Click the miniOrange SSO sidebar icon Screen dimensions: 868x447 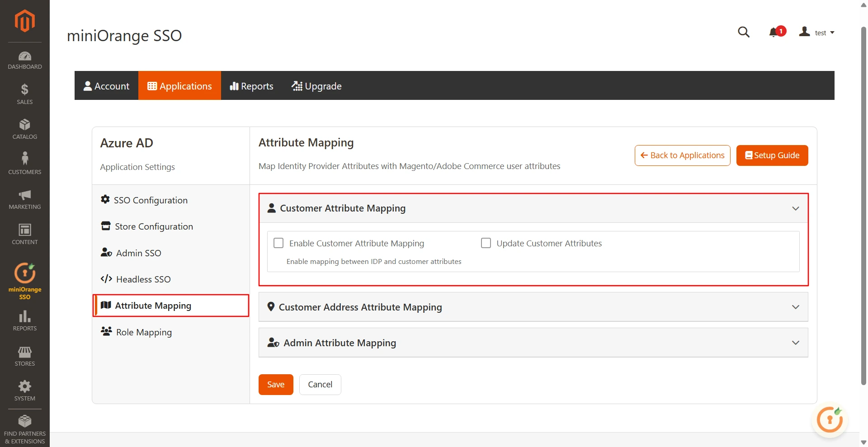pyautogui.click(x=24, y=277)
